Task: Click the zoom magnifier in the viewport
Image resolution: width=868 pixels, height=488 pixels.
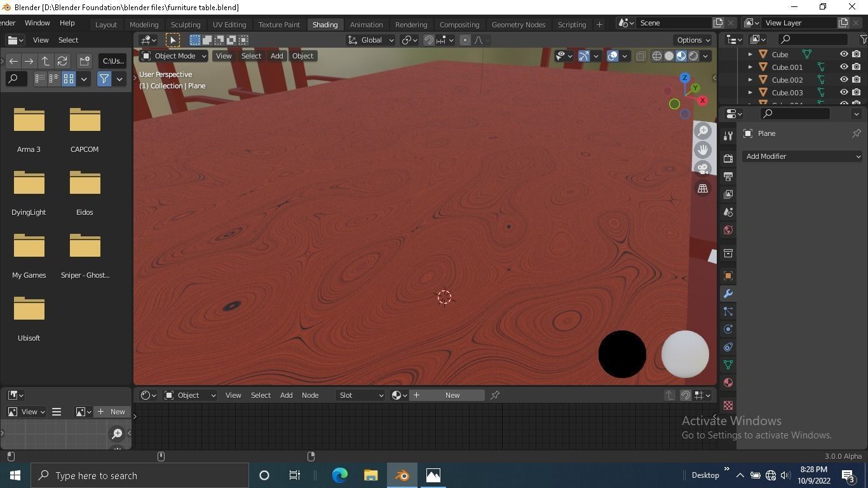Action: click(x=703, y=131)
